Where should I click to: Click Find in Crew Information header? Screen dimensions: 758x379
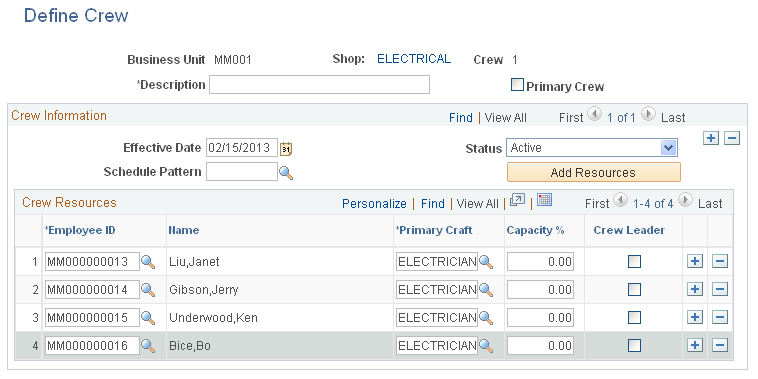461,118
